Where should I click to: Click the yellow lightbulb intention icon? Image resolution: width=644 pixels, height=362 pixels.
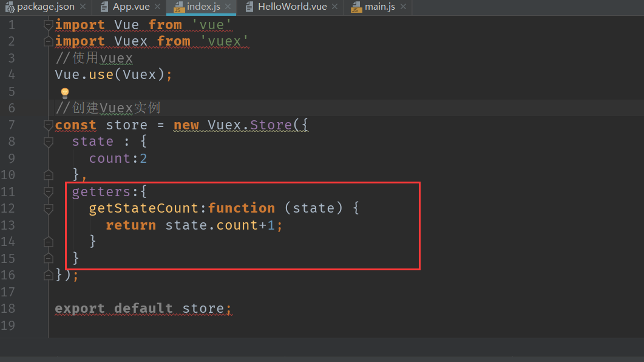(65, 92)
